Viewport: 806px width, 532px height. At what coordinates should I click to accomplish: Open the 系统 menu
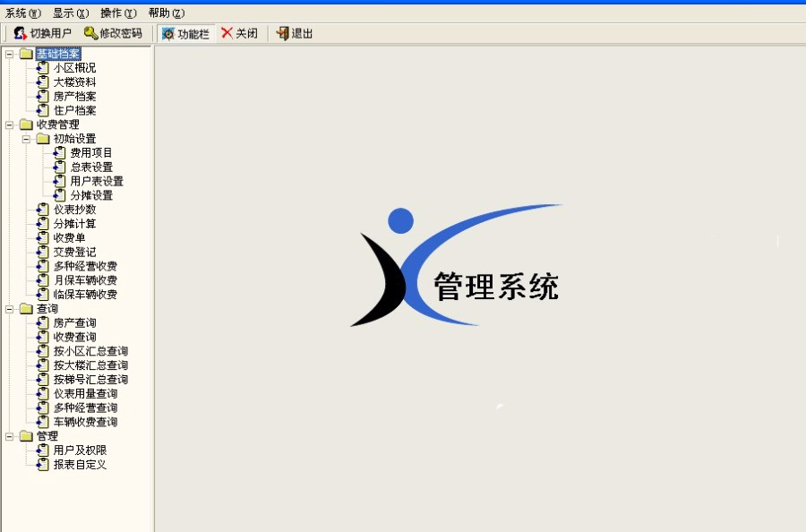click(20, 13)
